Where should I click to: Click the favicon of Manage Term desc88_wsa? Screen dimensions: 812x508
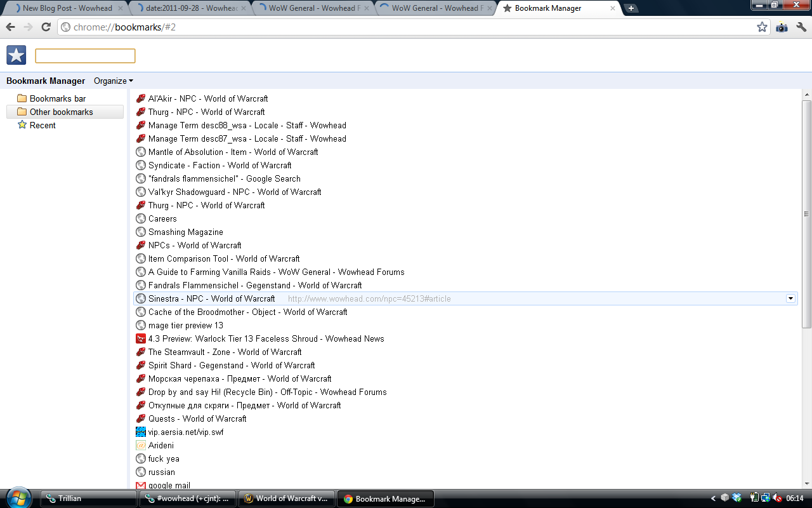(141, 125)
